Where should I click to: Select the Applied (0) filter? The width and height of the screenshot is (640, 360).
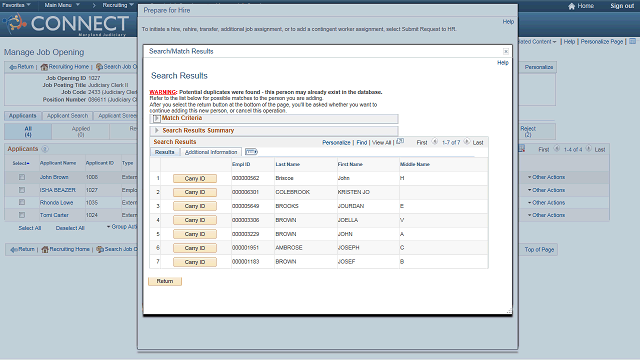81,131
